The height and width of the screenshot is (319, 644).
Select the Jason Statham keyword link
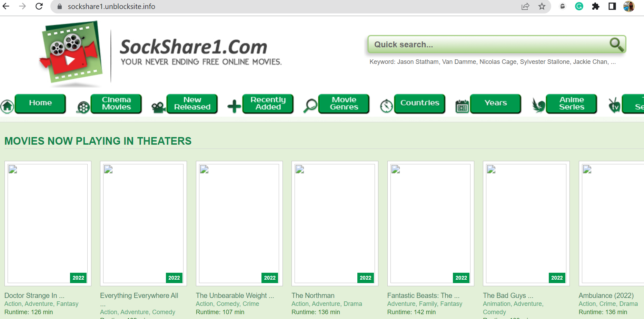tap(418, 62)
